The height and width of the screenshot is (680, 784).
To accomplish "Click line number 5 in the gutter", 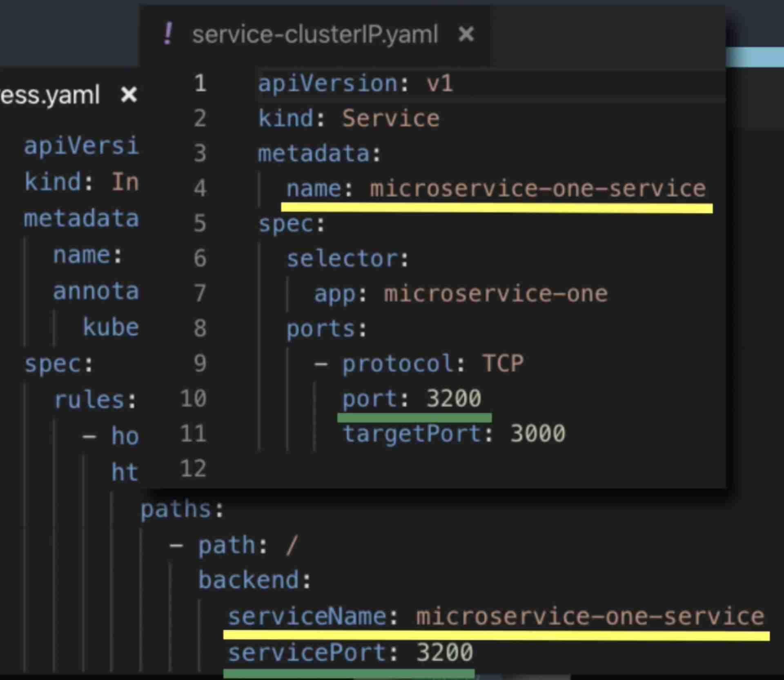I will [200, 223].
